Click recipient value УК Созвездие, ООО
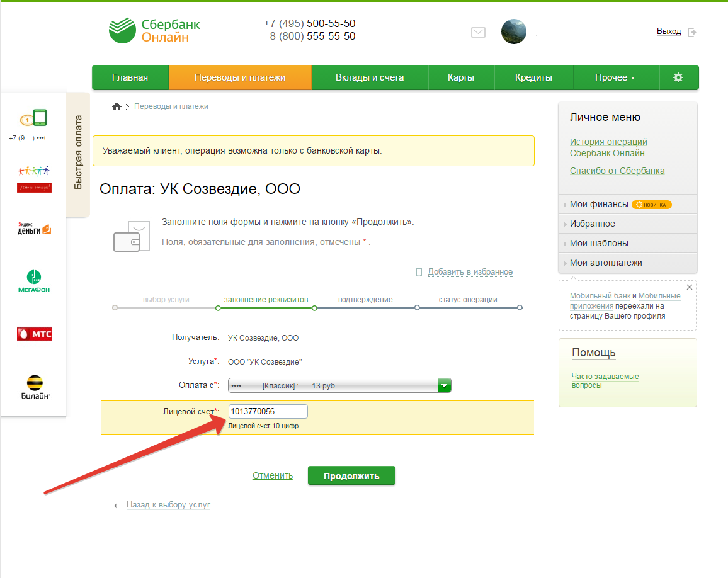This screenshot has height=578, width=728. pyautogui.click(x=263, y=338)
